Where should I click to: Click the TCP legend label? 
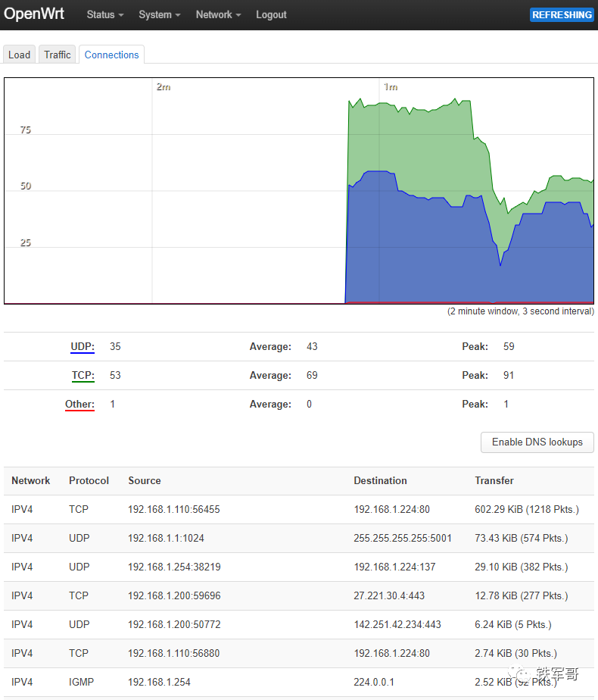pos(83,376)
